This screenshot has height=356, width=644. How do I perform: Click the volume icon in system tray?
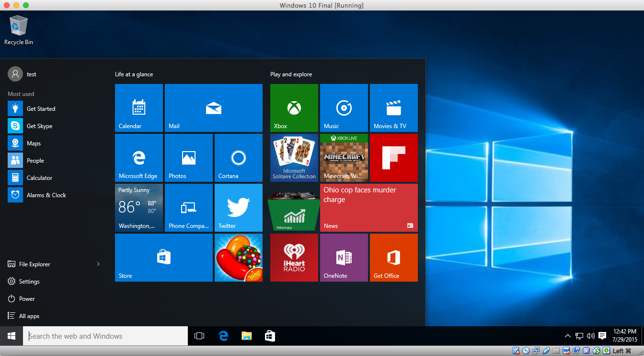tap(590, 336)
